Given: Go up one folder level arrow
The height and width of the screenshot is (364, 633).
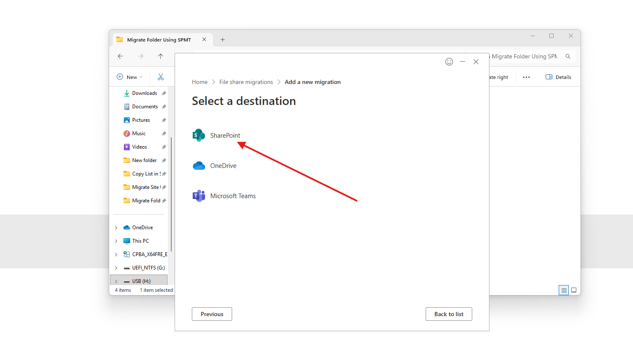Looking at the screenshot, I should click(x=160, y=56).
